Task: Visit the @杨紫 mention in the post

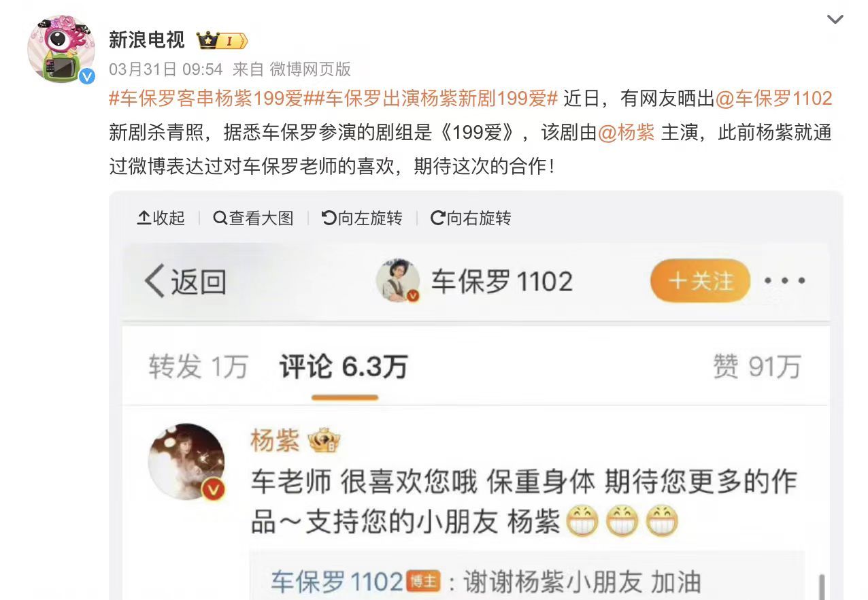Action: 626,133
